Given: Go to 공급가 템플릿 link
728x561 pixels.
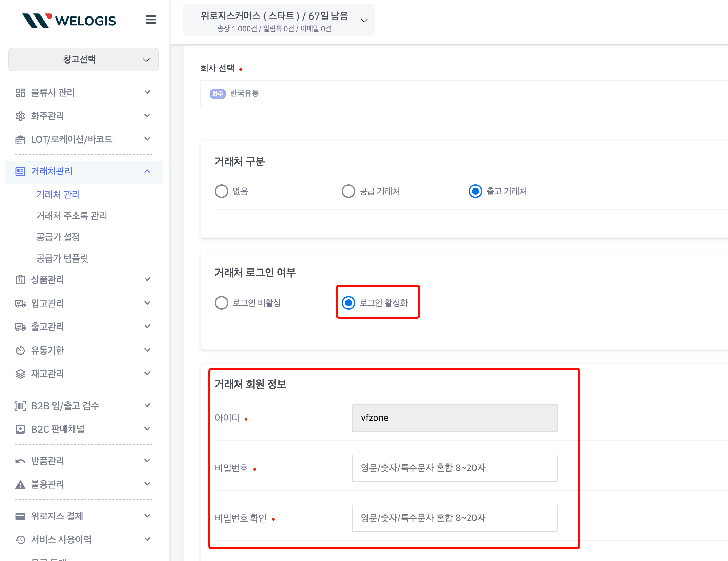Looking at the screenshot, I should (x=62, y=258).
